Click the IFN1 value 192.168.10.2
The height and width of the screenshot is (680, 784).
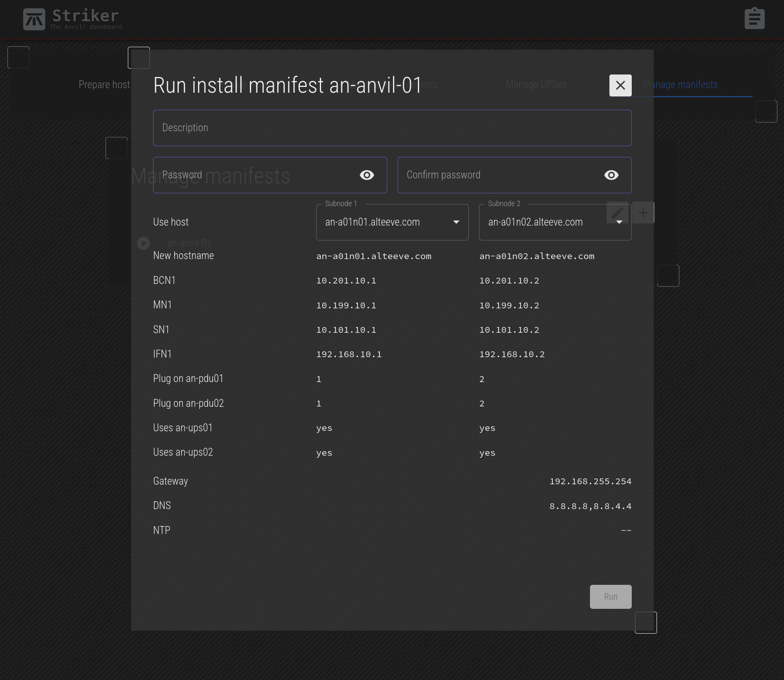click(x=512, y=355)
